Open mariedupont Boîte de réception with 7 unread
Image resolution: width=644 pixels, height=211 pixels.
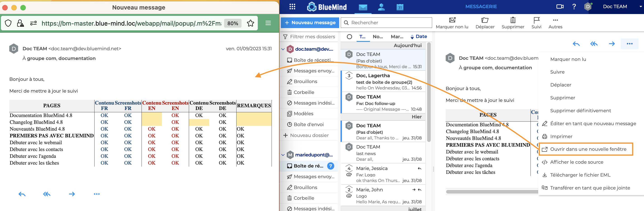point(310,166)
